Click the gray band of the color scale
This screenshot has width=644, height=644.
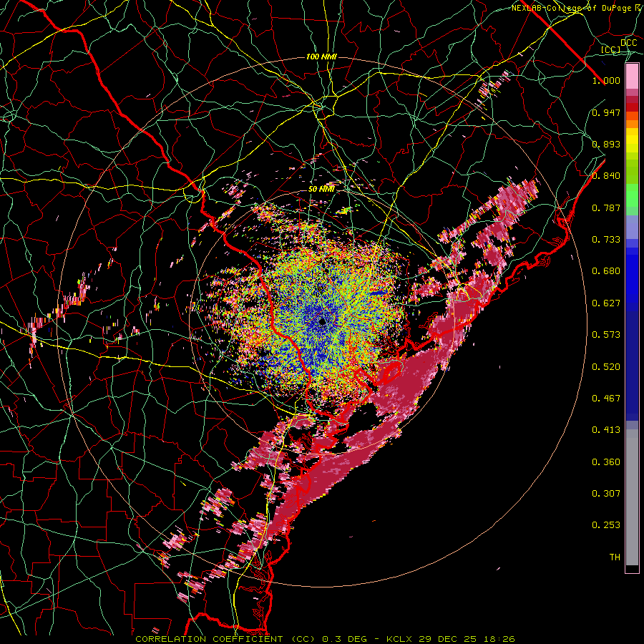coord(632,497)
